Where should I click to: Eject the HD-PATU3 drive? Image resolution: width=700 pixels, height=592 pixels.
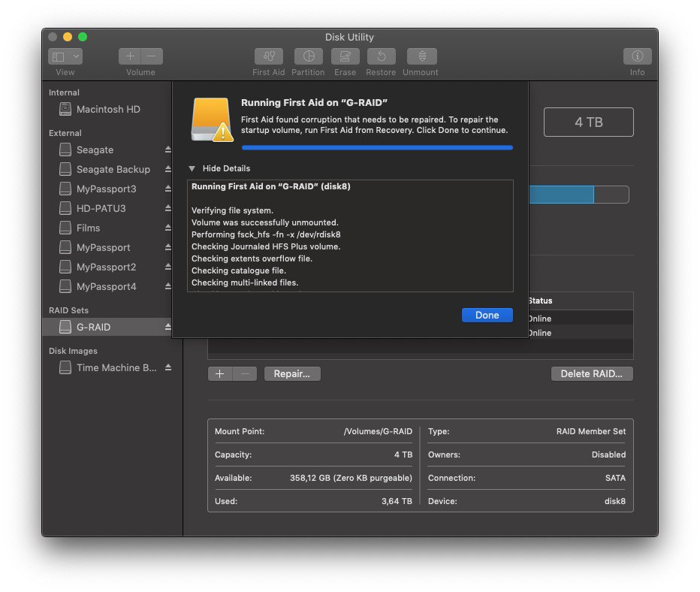tap(167, 208)
